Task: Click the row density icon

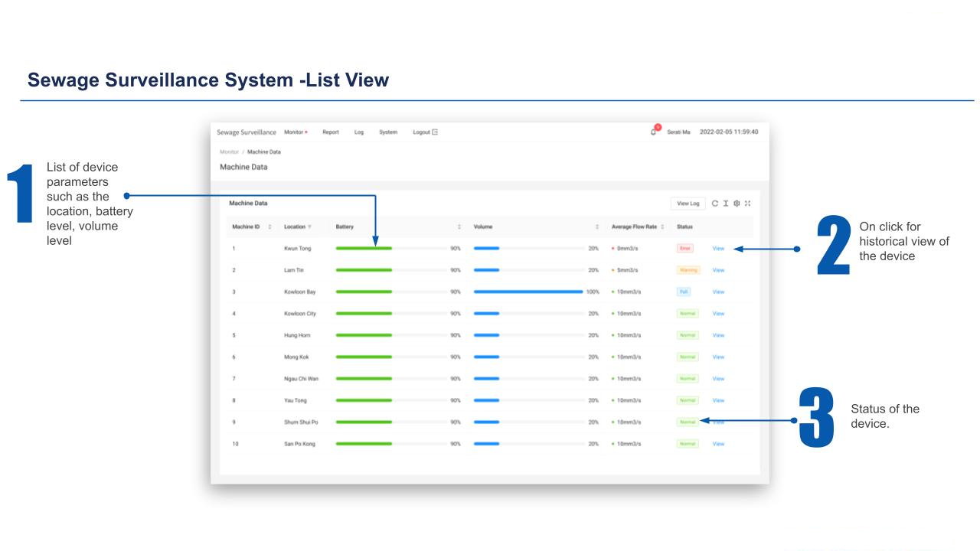Action: point(726,204)
